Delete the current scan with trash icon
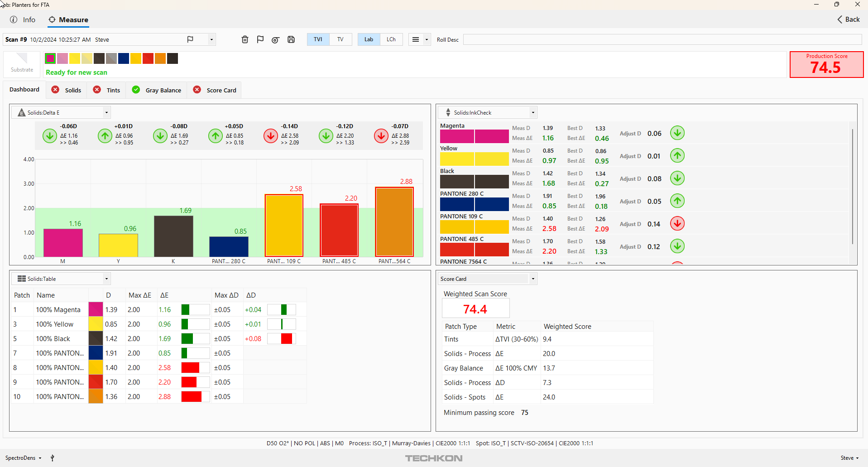Viewport: 868px width, 467px height. pyautogui.click(x=245, y=39)
